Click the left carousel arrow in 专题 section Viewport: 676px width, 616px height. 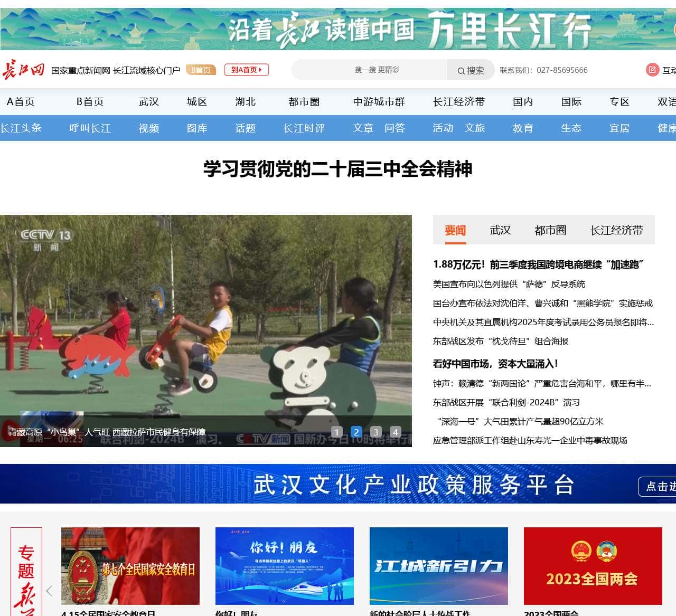pos(50,591)
